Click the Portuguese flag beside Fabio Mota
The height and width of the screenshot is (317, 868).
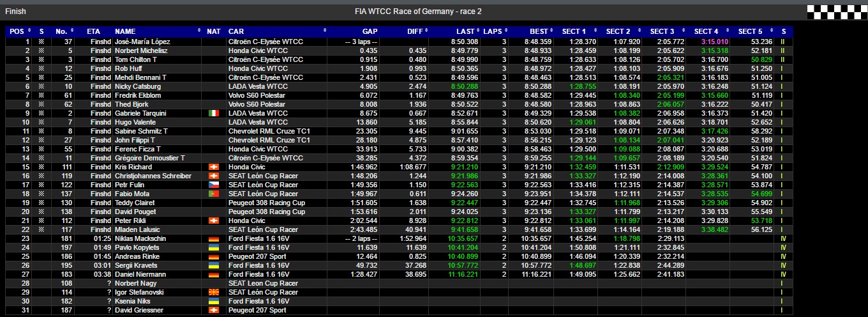pyautogui.click(x=214, y=194)
